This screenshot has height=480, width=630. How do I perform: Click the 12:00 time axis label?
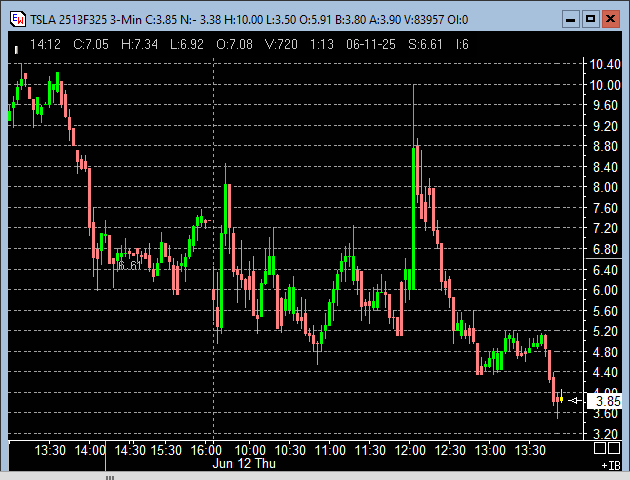pos(410,450)
